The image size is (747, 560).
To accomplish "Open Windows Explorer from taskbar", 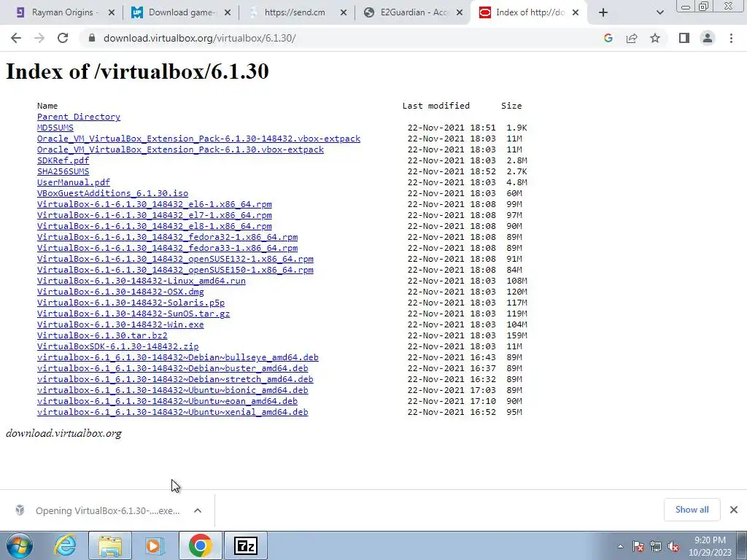I will [x=110, y=545].
